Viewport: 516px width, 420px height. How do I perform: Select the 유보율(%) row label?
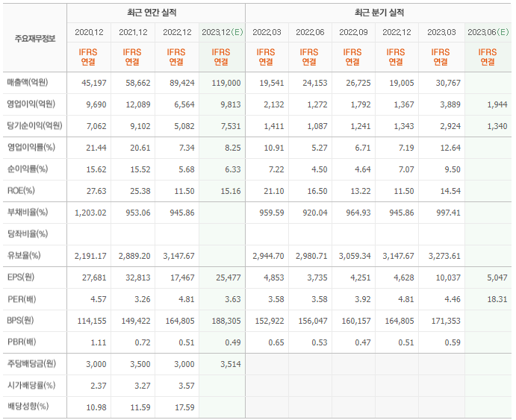click(24, 255)
